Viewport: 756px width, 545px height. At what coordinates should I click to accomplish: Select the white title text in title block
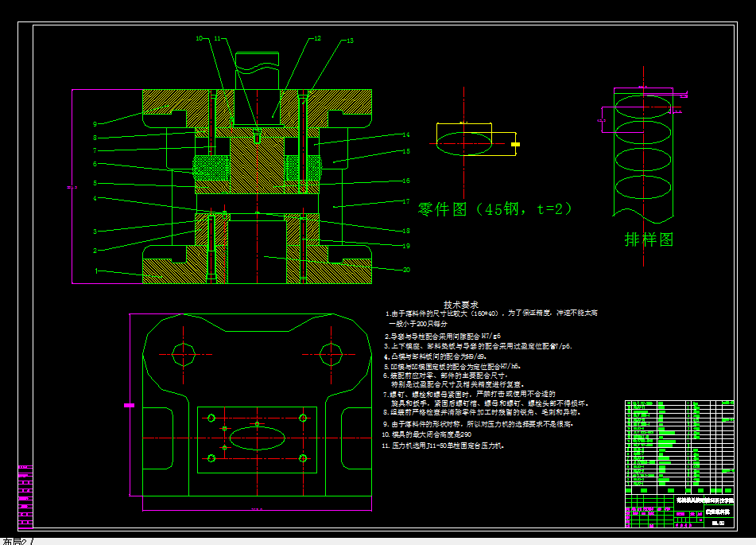(704, 500)
